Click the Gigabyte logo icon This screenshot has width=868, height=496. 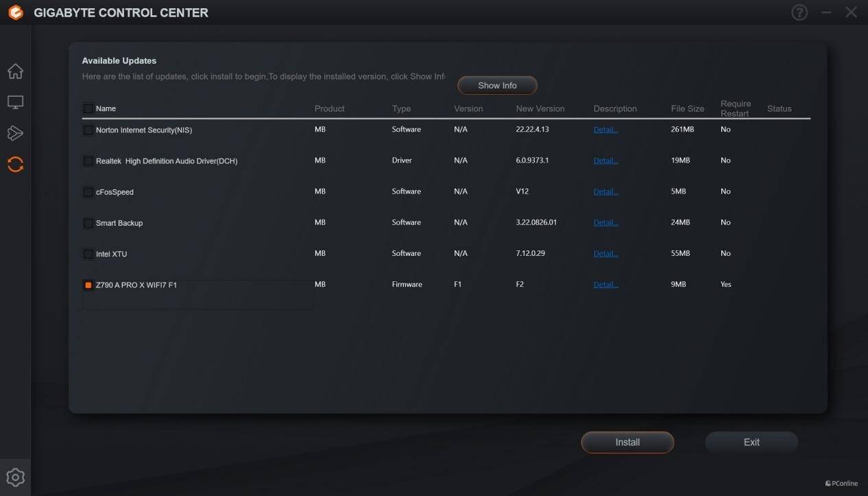[x=16, y=12]
